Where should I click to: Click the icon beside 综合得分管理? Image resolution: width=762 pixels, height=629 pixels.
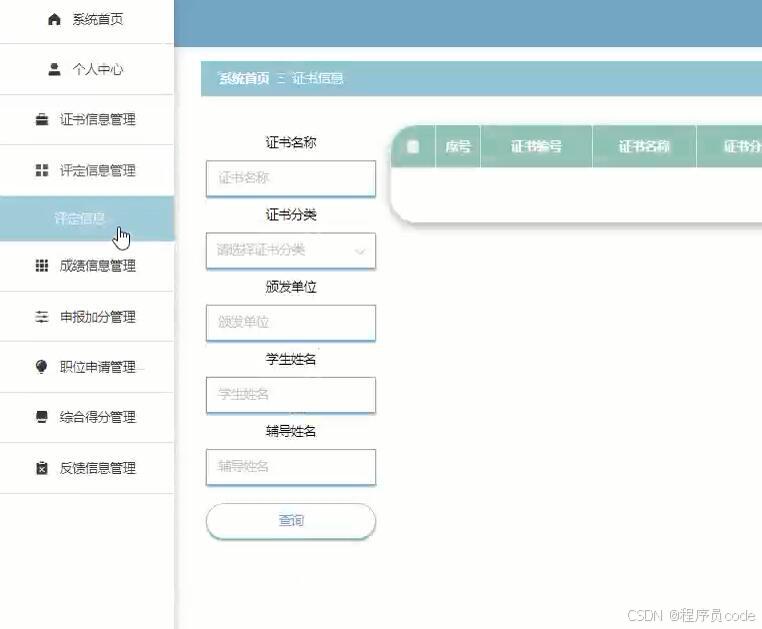coord(42,417)
